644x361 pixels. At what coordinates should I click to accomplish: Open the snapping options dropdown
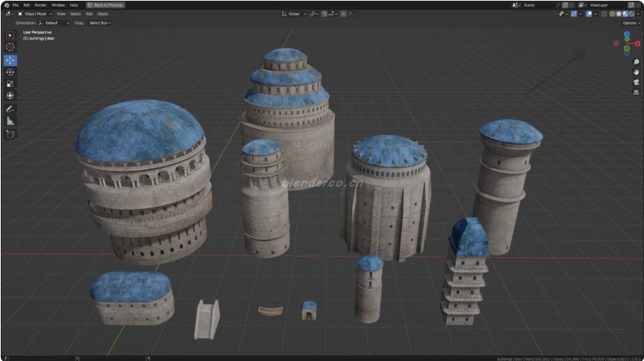click(332, 14)
